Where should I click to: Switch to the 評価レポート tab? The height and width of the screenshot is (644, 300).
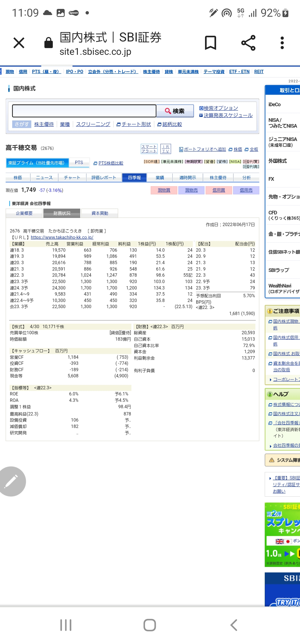(x=104, y=178)
